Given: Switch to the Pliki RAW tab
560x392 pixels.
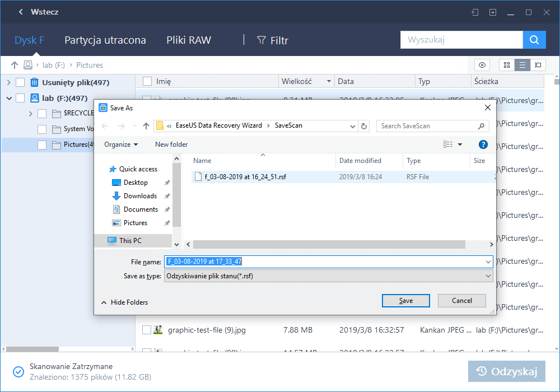Looking at the screenshot, I should coord(188,40).
